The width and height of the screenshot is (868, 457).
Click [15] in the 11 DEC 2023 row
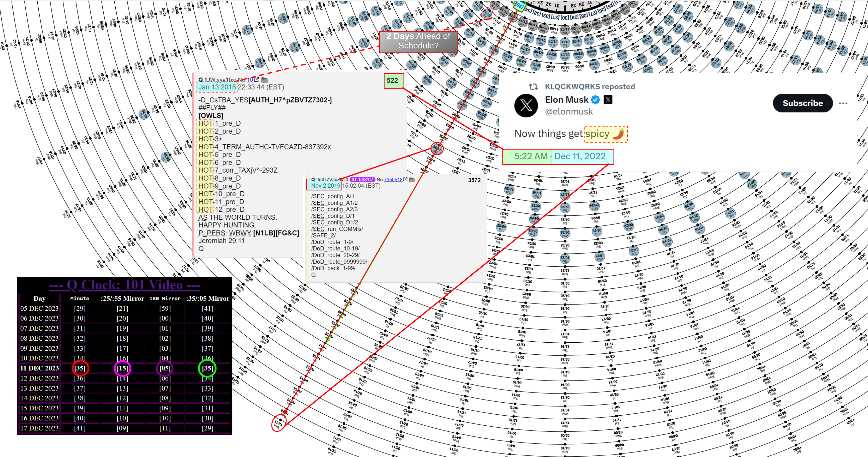[x=122, y=368]
